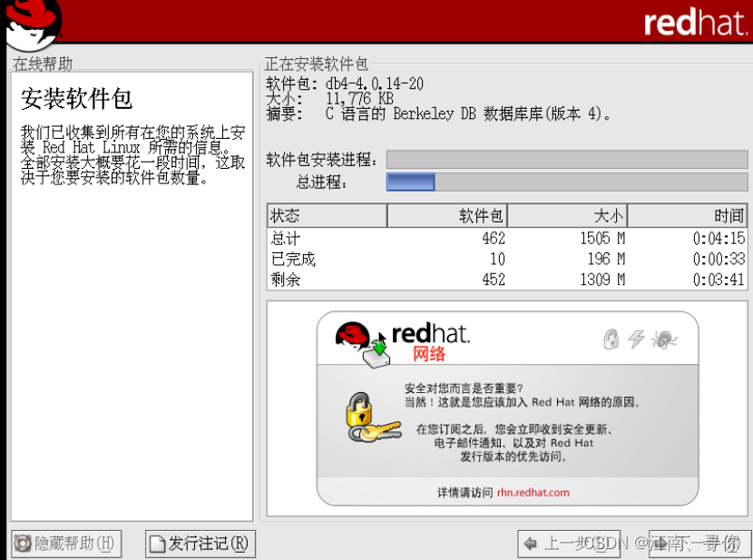Screen dimensions: 753x560
Task: Go back with the 上一步 button
Action: pos(569,544)
